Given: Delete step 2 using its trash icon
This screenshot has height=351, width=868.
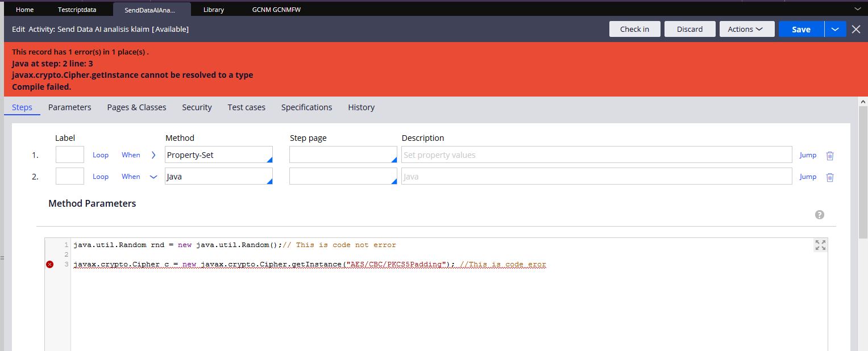Looking at the screenshot, I should pyautogui.click(x=829, y=177).
